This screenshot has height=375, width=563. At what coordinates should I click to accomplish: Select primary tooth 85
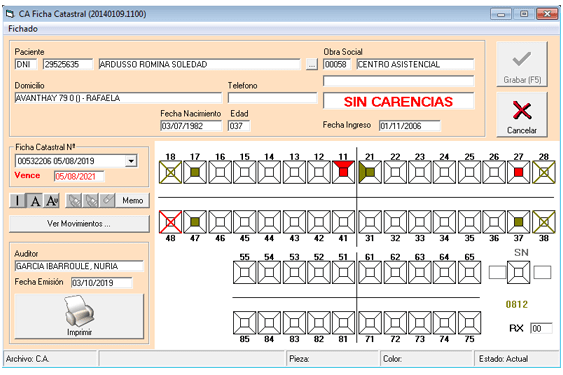pos(245,323)
